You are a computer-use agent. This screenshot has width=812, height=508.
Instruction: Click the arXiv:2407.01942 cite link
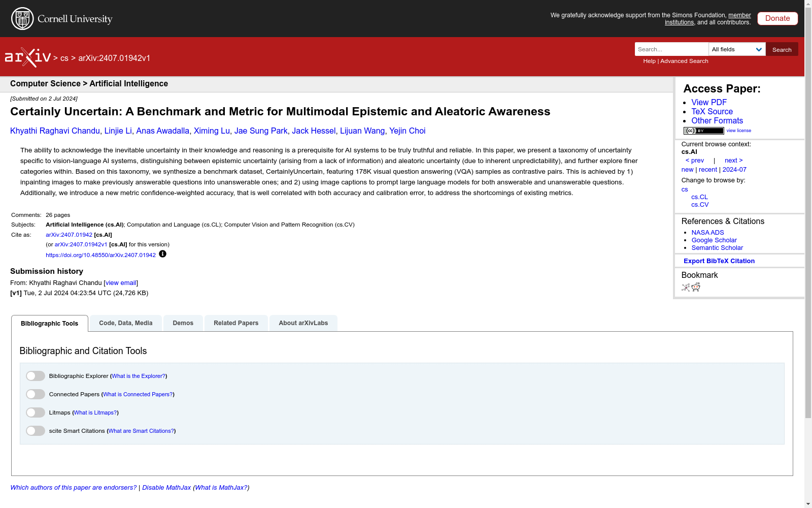(x=69, y=235)
